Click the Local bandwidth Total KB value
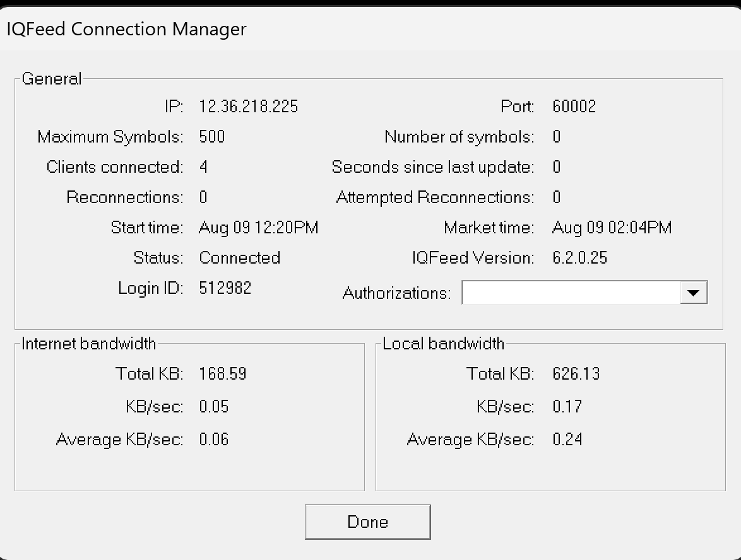 click(x=576, y=374)
